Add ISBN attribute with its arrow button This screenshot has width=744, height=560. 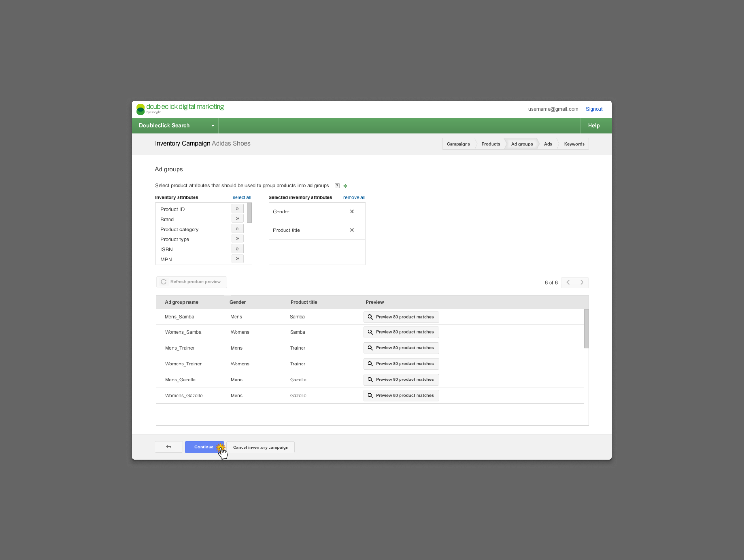pos(237,249)
